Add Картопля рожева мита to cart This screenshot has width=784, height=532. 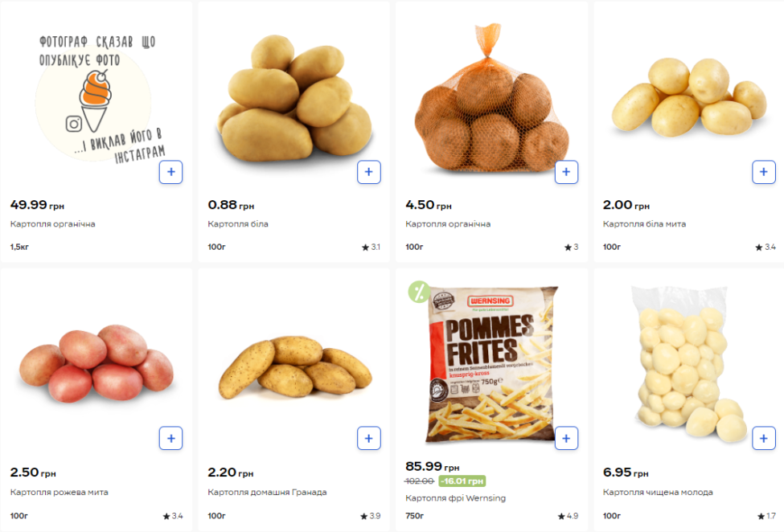pos(171,438)
